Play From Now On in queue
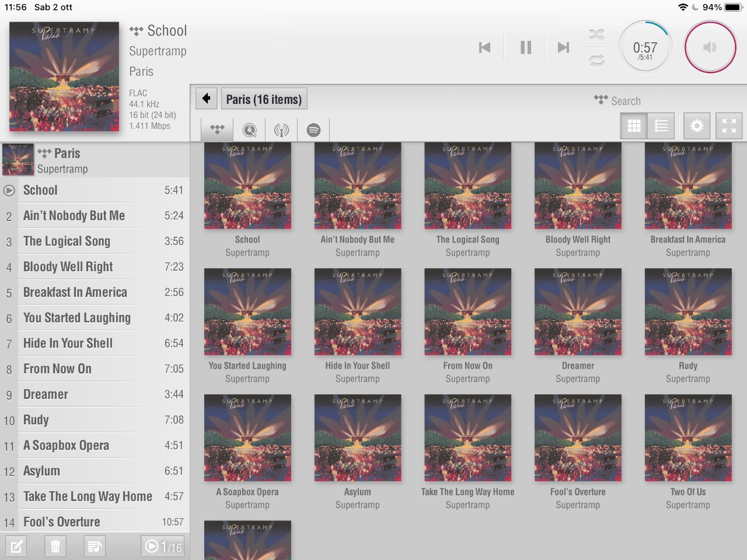Viewport: 747px width, 560px height. coord(95,369)
